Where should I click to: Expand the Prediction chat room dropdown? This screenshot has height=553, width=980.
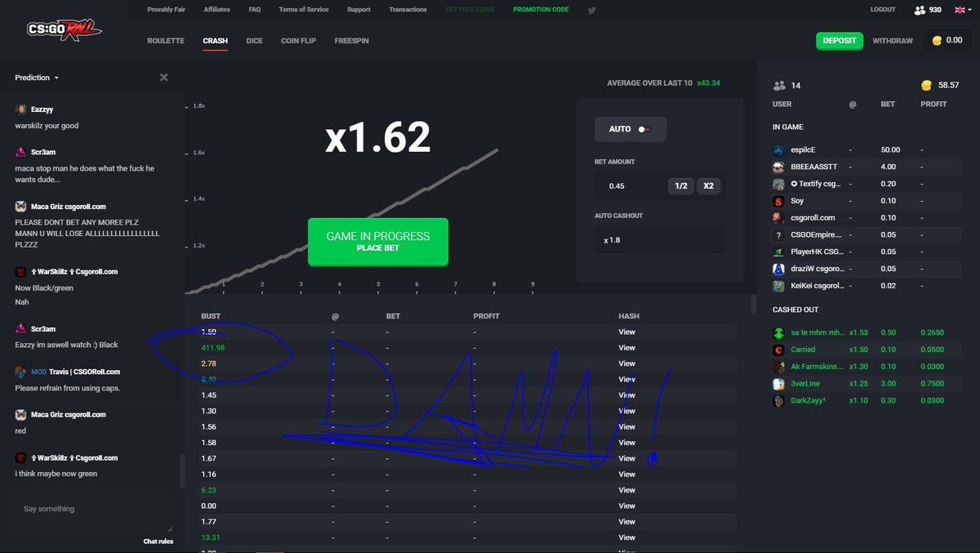37,78
